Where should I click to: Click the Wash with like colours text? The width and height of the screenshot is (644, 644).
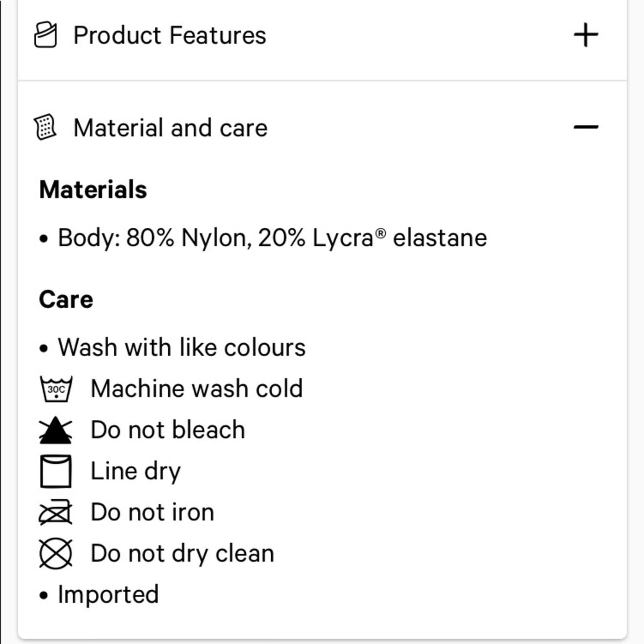(x=182, y=347)
